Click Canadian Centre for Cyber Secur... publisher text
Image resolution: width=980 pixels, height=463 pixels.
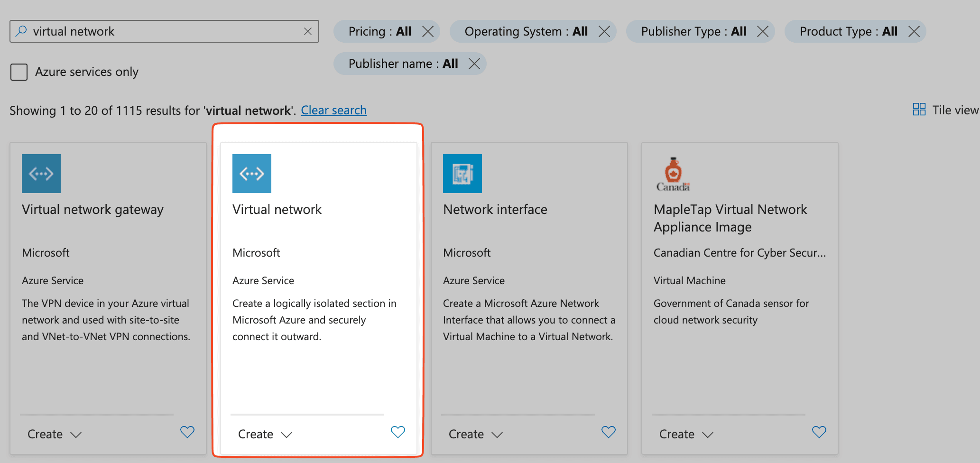pos(740,253)
